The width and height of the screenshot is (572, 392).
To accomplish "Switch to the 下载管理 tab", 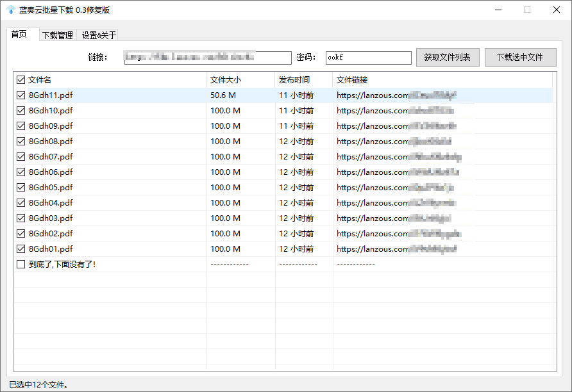I will [x=57, y=36].
